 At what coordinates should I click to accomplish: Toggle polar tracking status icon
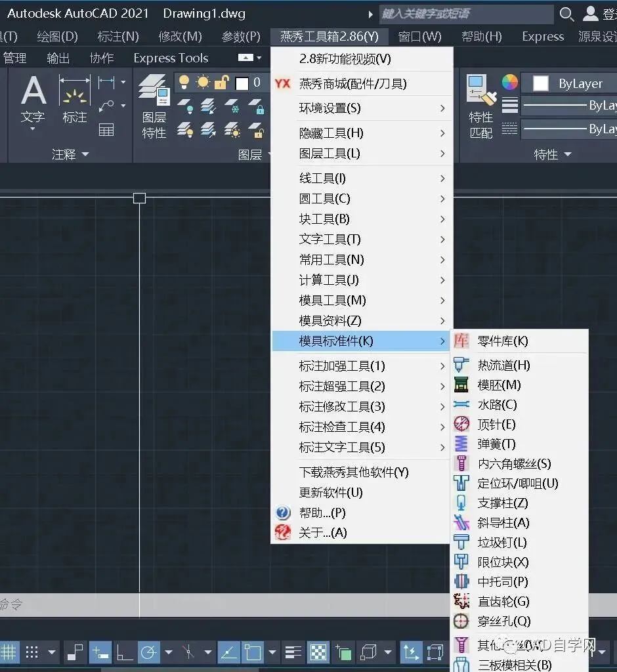click(x=149, y=652)
